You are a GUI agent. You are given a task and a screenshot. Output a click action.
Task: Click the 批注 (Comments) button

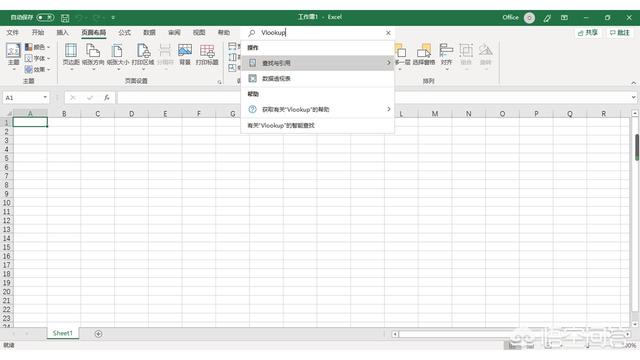[620, 33]
